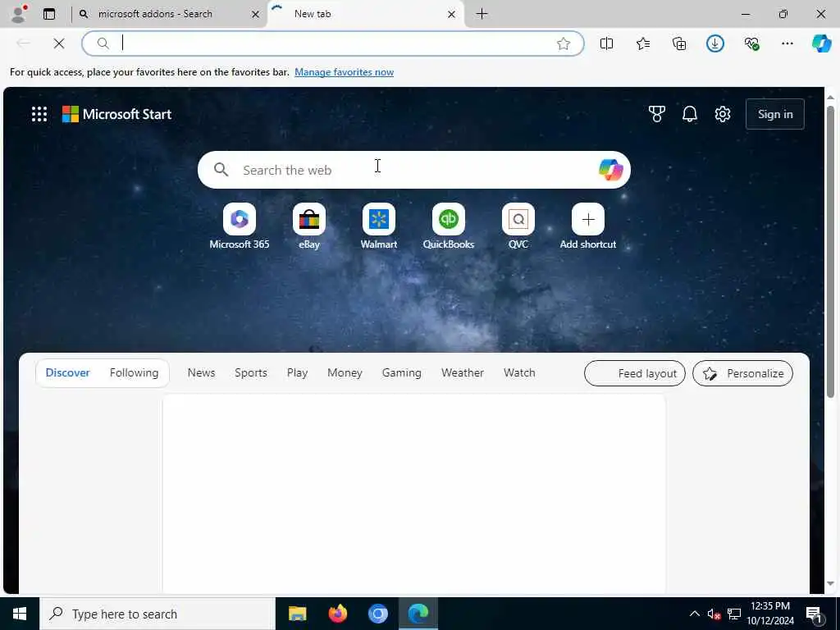840x630 pixels.
Task: Open the Feed layout options
Action: [x=635, y=373]
